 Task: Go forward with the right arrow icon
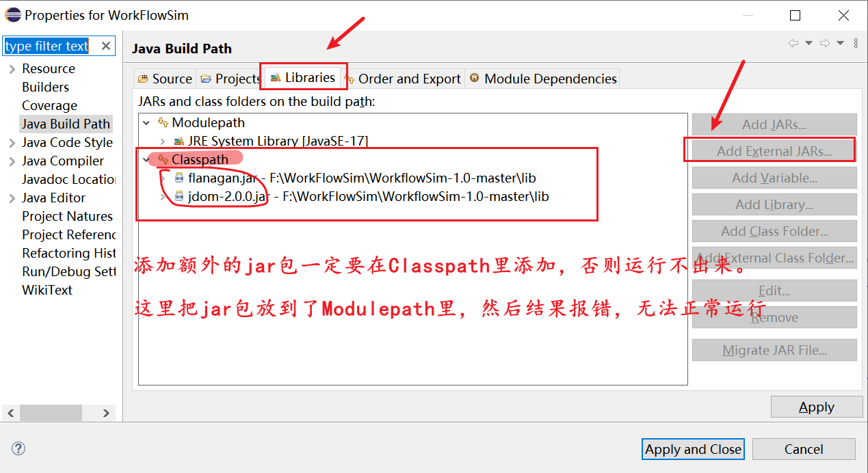(825, 43)
